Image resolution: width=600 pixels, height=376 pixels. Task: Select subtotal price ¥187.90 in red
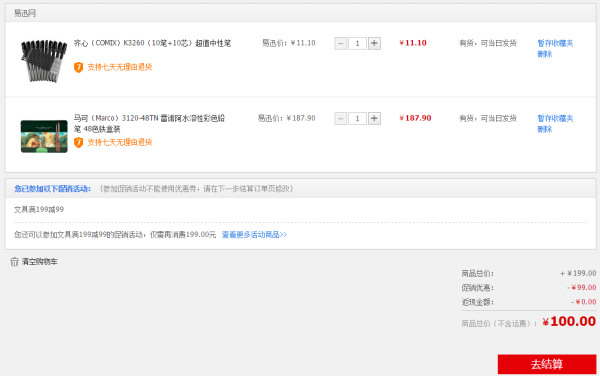point(415,118)
